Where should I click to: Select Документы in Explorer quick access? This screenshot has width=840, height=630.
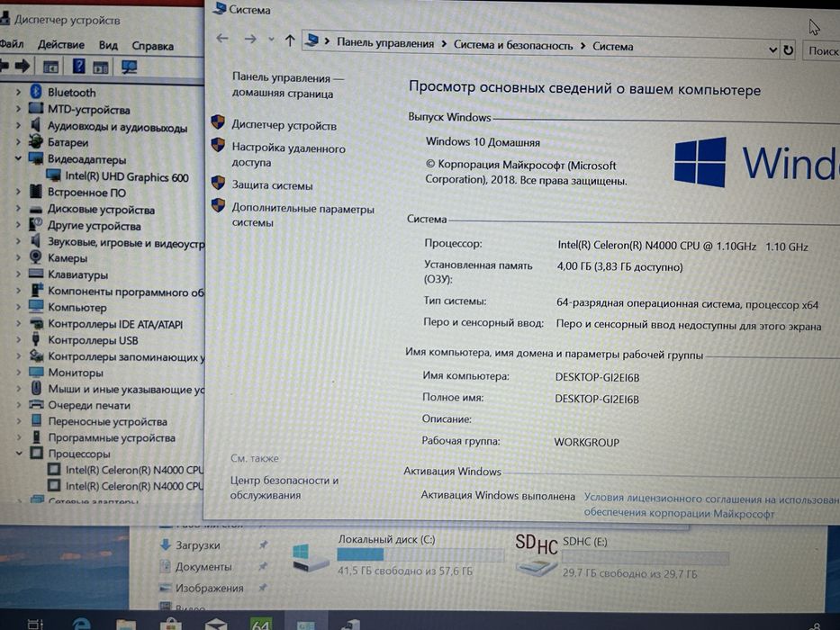tap(203, 567)
